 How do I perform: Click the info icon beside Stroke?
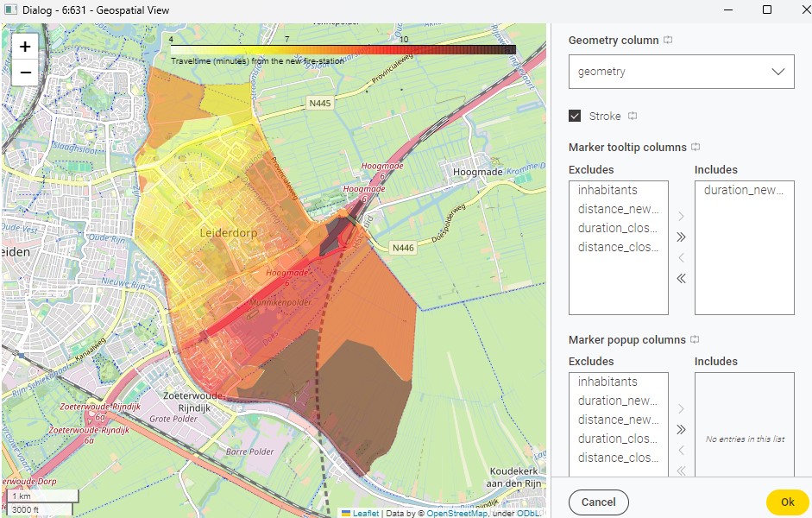pyautogui.click(x=633, y=117)
